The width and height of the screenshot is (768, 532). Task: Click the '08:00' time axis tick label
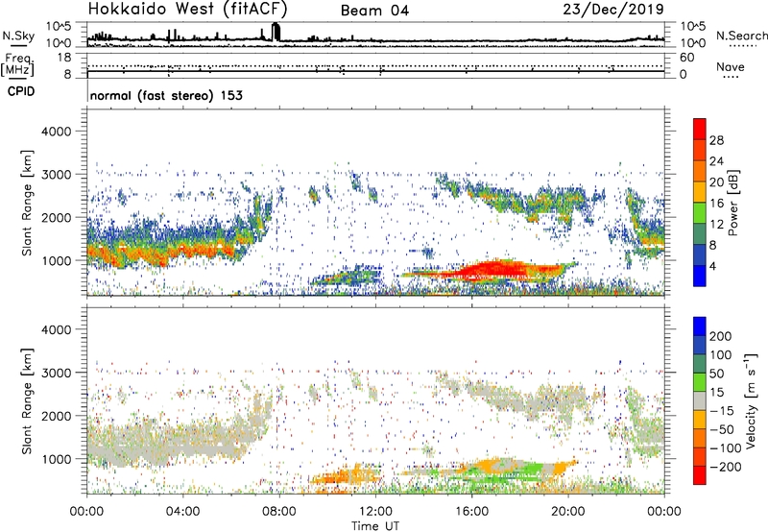279,512
